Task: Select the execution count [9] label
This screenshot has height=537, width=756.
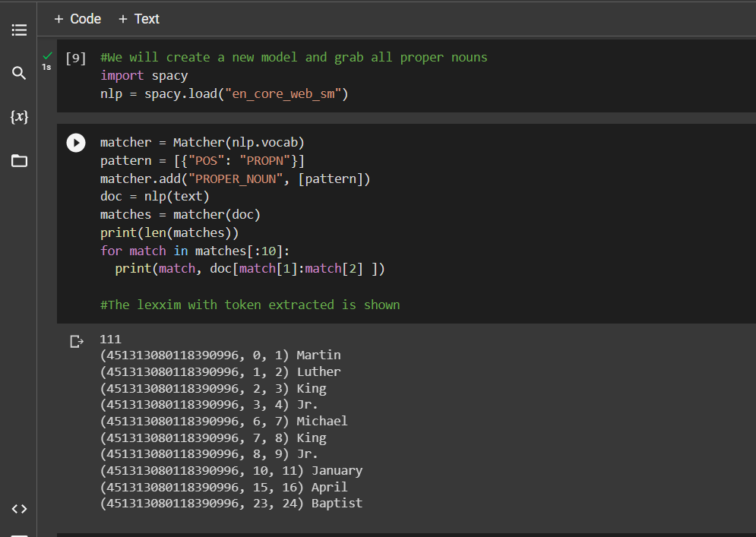Action: click(76, 58)
